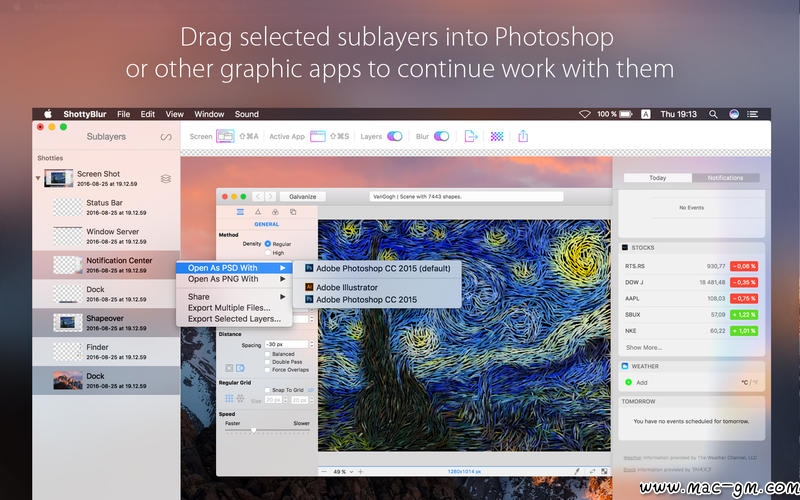Select the General lines tab icon in inspector

click(240, 212)
